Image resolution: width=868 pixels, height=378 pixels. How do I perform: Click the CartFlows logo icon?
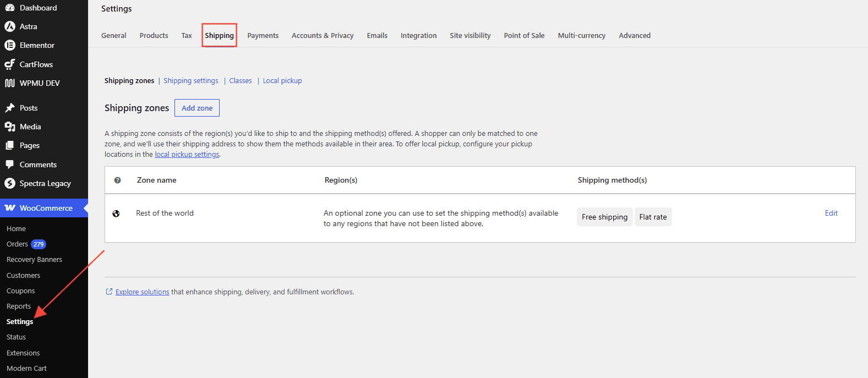tap(10, 64)
